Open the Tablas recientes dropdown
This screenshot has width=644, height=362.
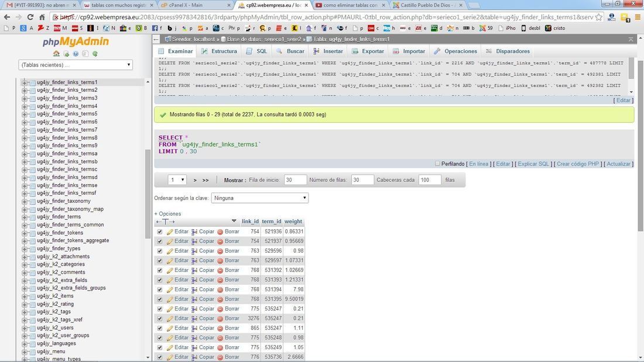pyautogui.click(x=76, y=65)
